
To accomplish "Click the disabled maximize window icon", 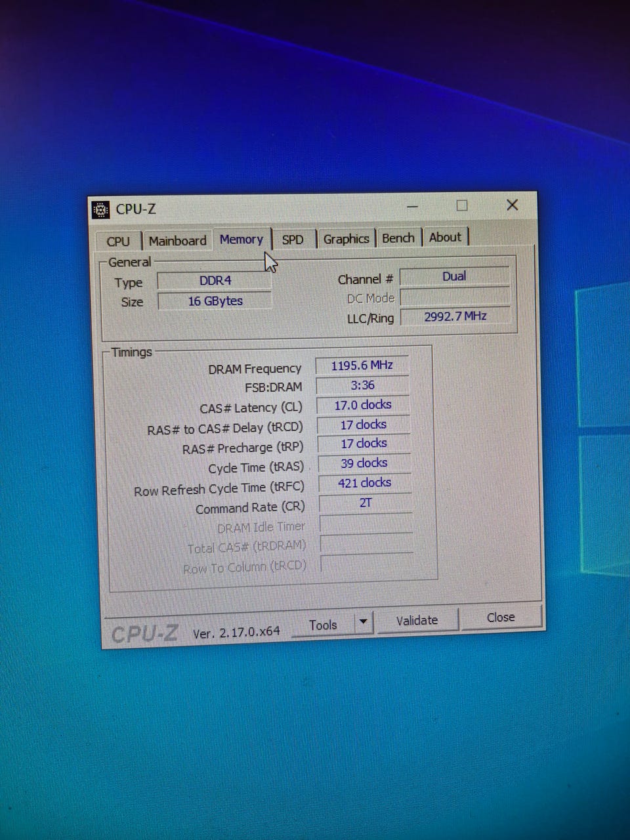I will [462, 205].
